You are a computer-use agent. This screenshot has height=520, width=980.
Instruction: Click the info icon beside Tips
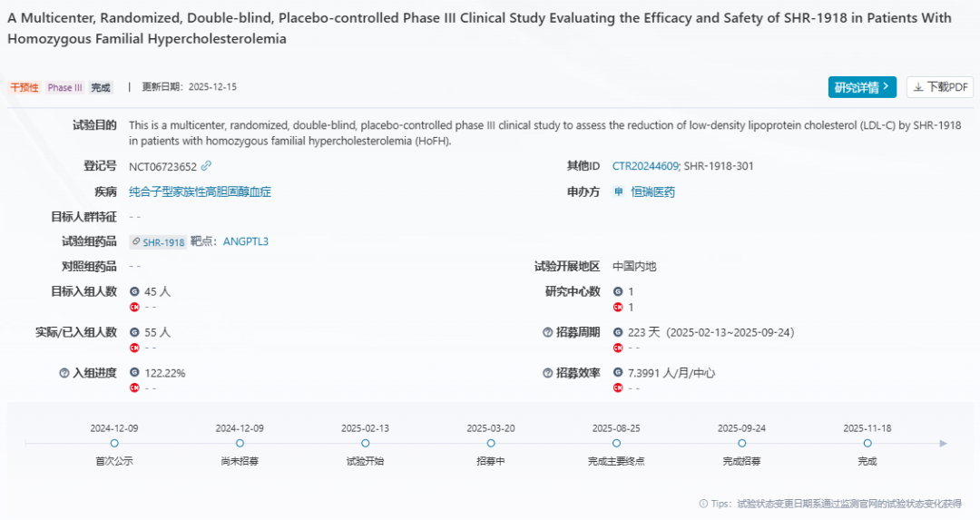click(703, 504)
